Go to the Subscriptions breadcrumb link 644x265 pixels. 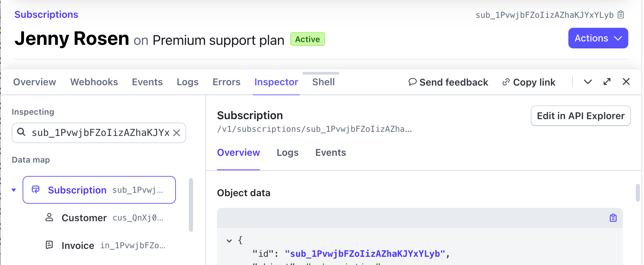(46, 14)
